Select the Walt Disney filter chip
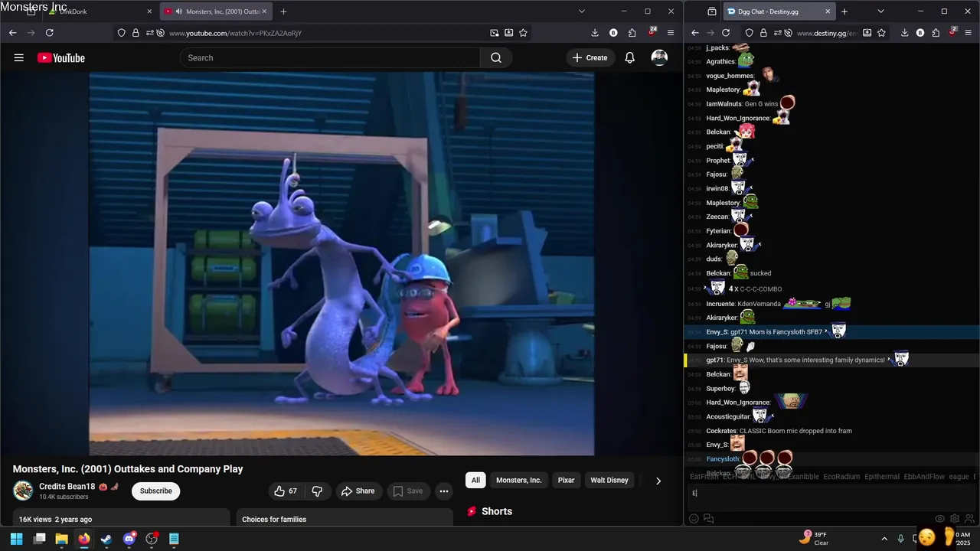This screenshot has width=980, height=551. tap(609, 480)
